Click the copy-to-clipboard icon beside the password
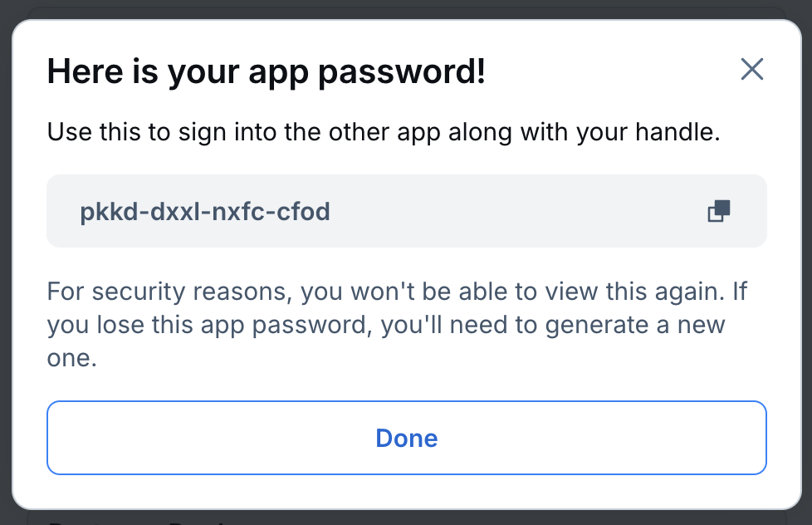The width and height of the screenshot is (812, 525). pos(717,211)
